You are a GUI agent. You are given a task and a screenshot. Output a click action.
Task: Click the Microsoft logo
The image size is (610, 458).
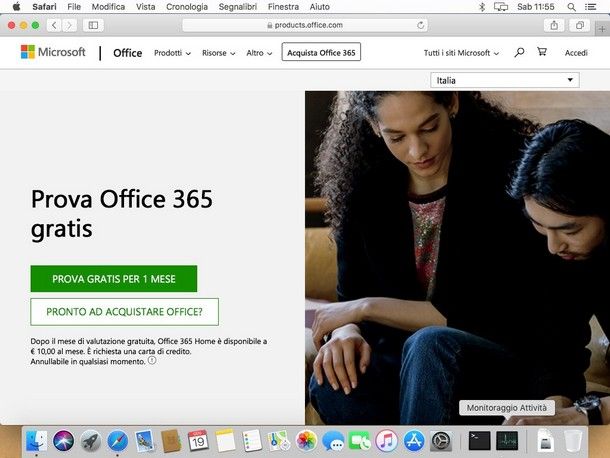[53, 52]
